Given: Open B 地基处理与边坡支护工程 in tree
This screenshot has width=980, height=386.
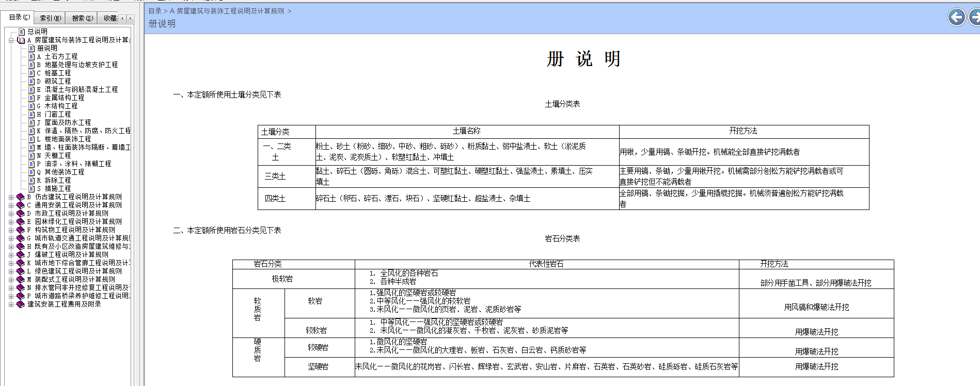Looking at the screenshot, I should 77,65.
